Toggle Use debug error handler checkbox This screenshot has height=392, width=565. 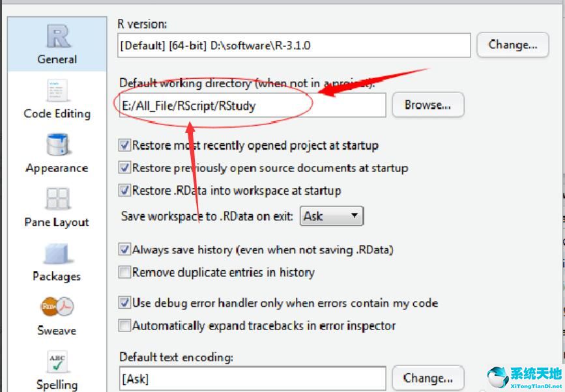click(x=124, y=303)
